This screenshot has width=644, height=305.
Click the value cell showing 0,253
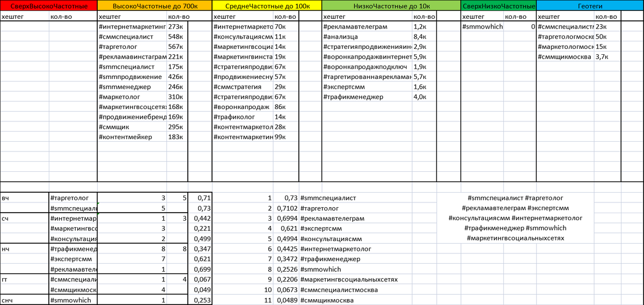click(x=200, y=300)
